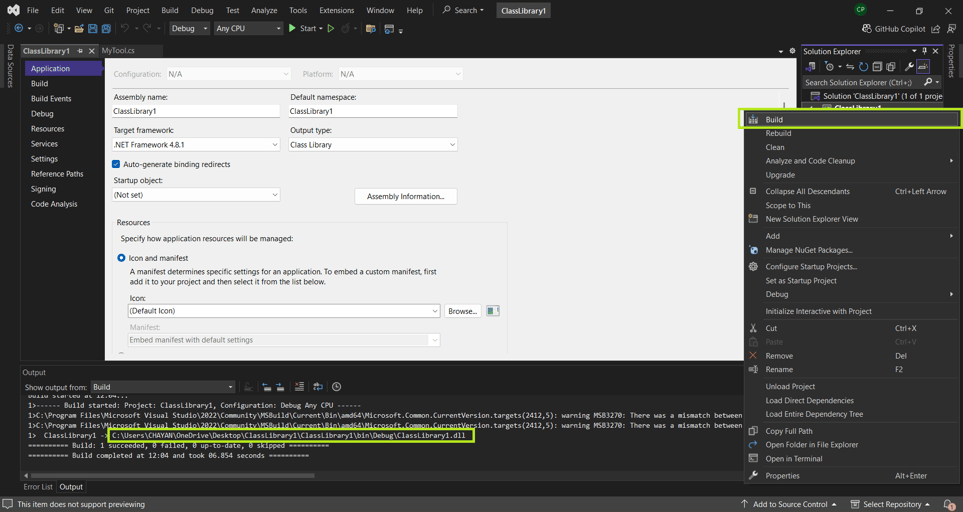The image size is (963, 512).
Task: Click the Save All icon
Action: pyautogui.click(x=106, y=28)
